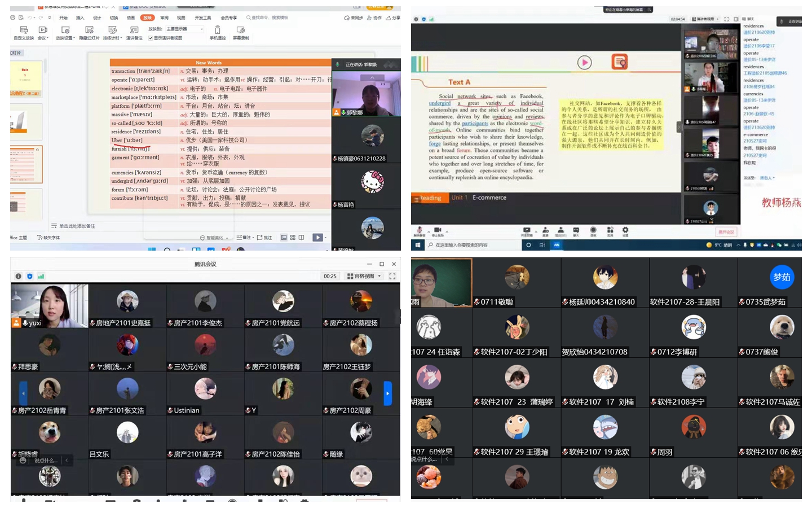
Task: Click the red 离开会议 button
Action: 726,232
